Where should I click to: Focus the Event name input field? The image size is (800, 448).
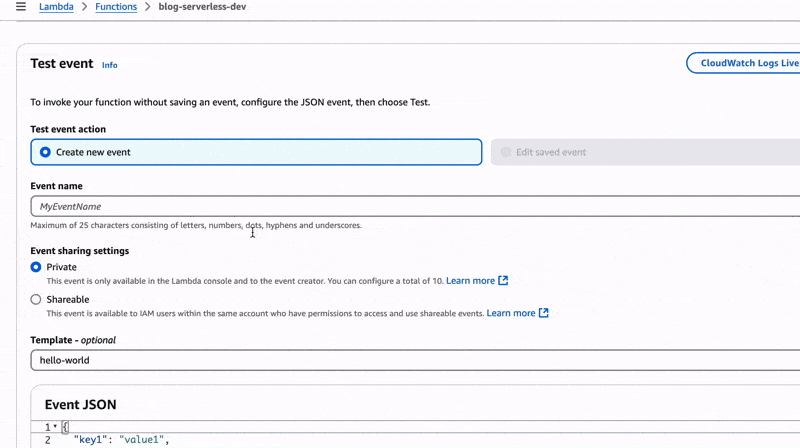pyautogui.click(x=415, y=206)
